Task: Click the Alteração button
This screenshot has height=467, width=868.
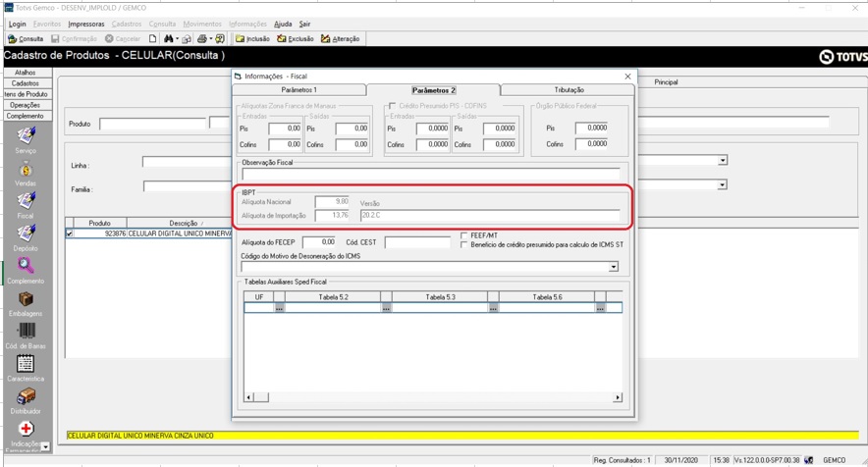Action: pyautogui.click(x=341, y=38)
